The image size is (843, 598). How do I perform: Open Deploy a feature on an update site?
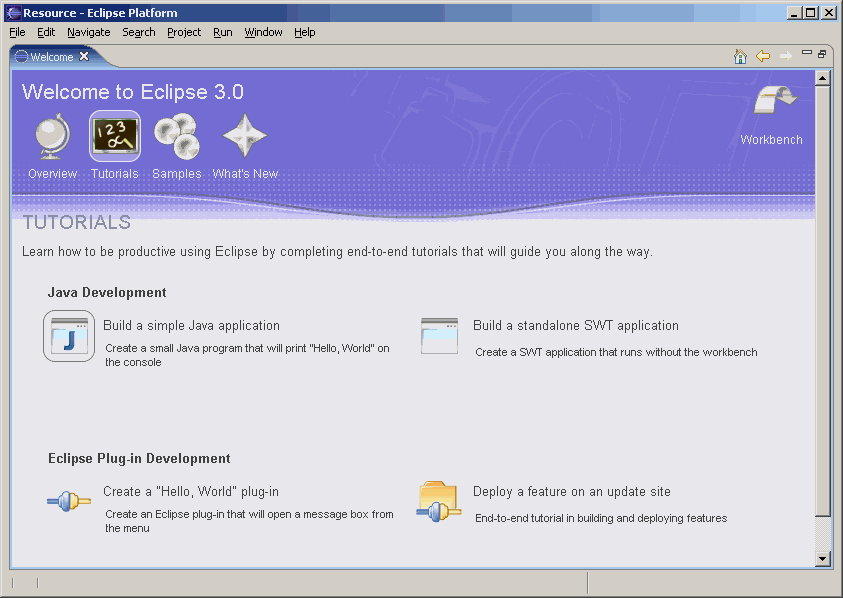click(572, 492)
